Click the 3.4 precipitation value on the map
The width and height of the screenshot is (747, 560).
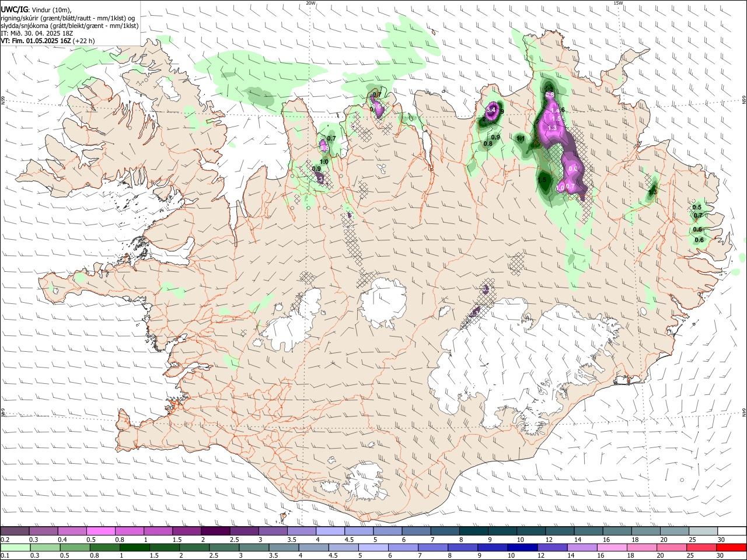coord(491,109)
